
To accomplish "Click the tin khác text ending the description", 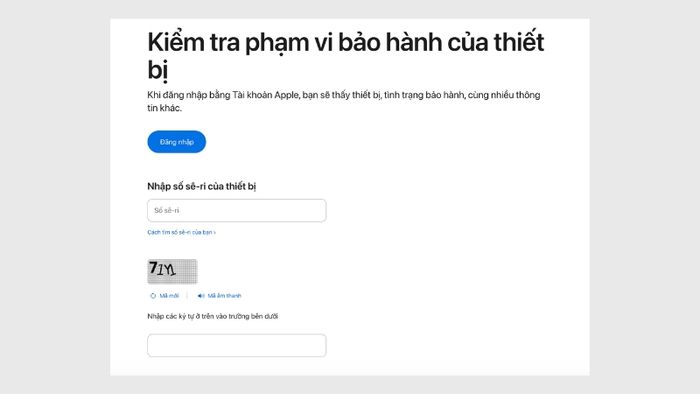I will click(164, 108).
